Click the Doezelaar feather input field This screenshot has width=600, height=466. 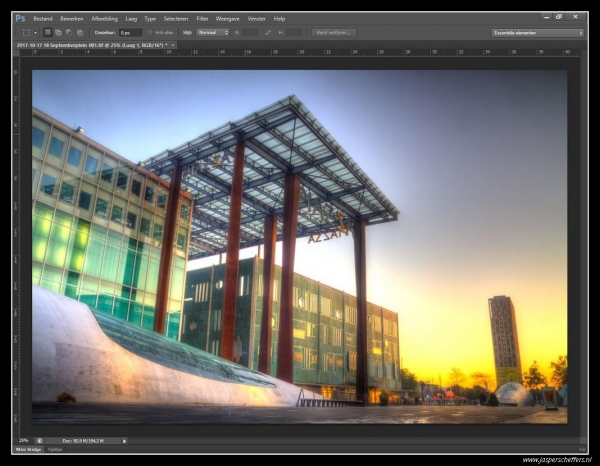130,32
